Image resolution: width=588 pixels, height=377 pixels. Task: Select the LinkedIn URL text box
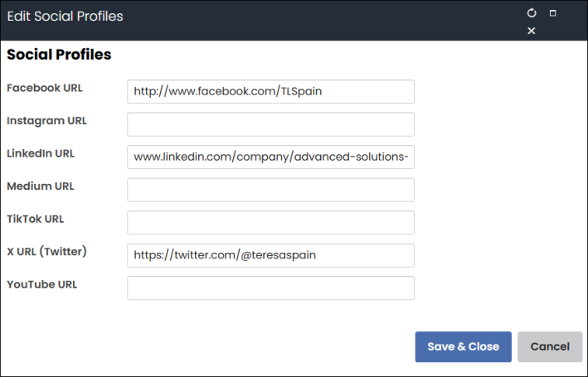[x=270, y=157]
